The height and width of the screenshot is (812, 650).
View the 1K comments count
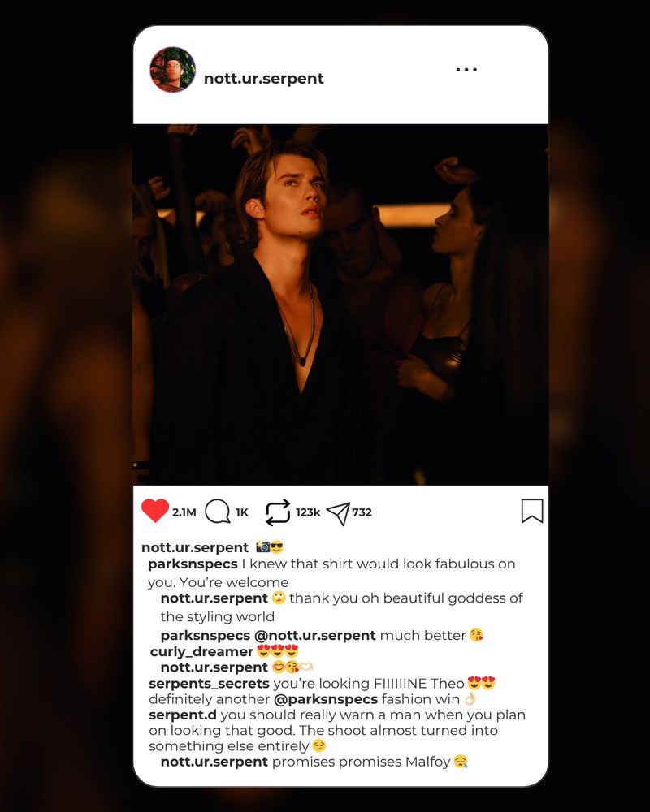(x=241, y=512)
